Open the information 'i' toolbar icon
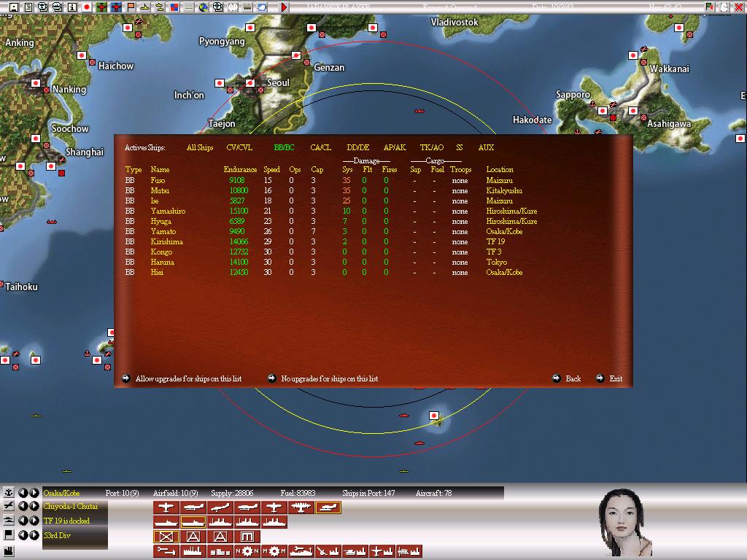The image size is (747, 560). click(x=72, y=7)
